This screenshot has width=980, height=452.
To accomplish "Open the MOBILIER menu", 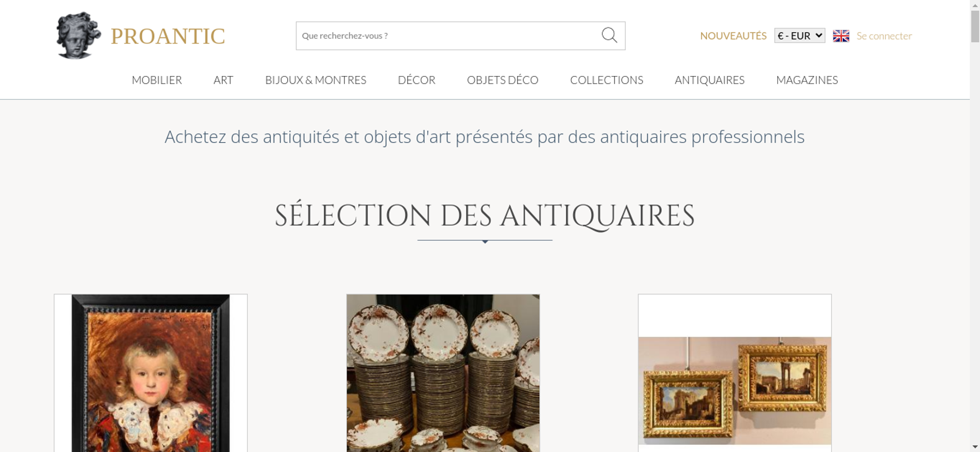I will [x=157, y=80].
